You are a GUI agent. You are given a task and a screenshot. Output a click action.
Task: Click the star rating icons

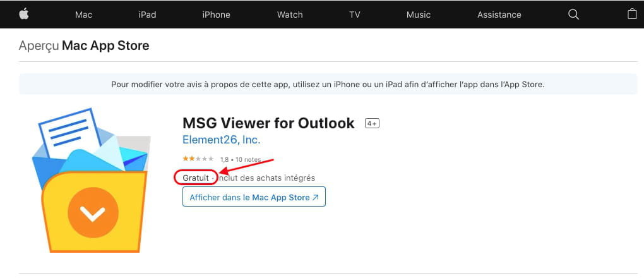198,159
